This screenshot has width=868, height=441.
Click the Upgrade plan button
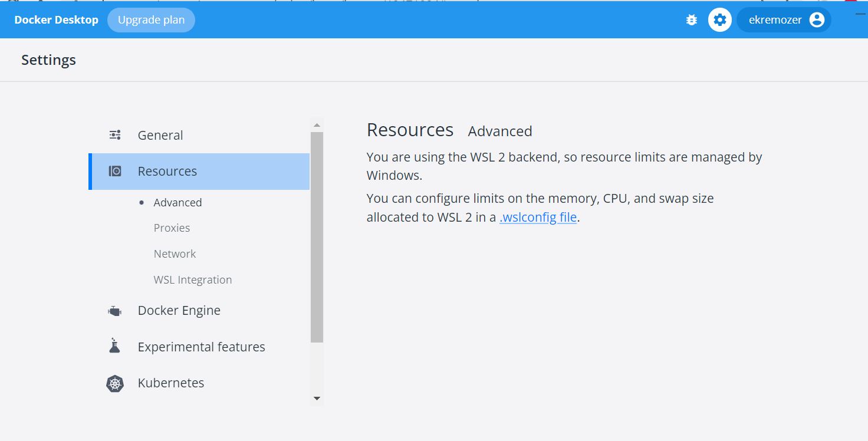coord(151,20)
